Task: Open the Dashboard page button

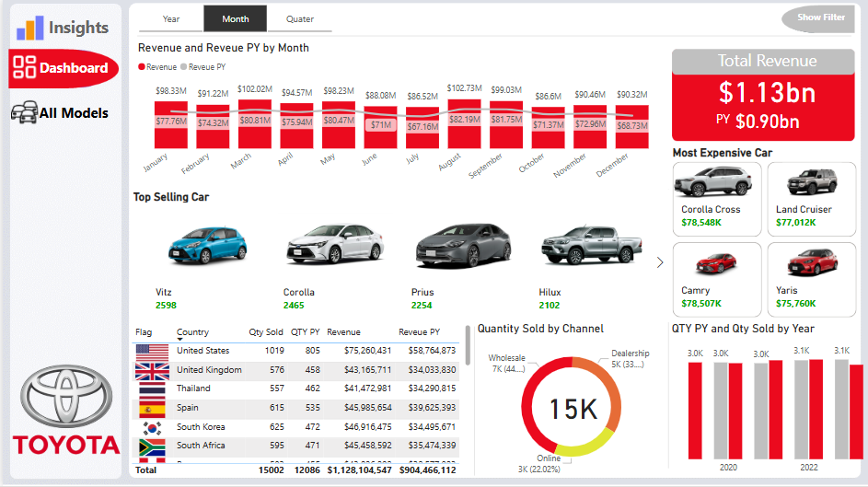Action: (x=64, y=68)
